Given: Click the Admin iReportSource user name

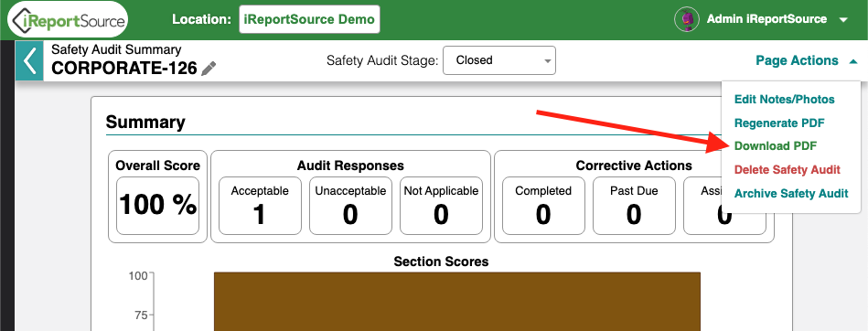Looking at the screenshot, I should (x=766, y=19).
